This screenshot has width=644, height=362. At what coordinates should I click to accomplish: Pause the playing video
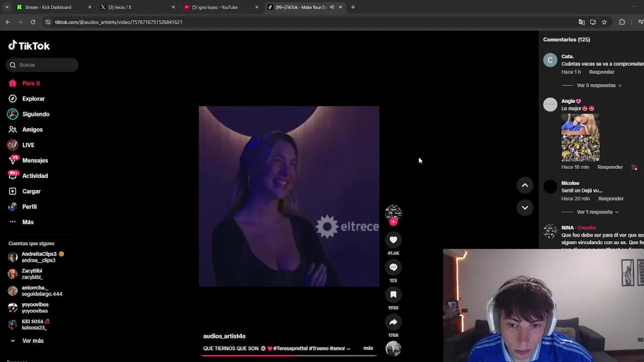pyautogui.click(x=289, y=196)
